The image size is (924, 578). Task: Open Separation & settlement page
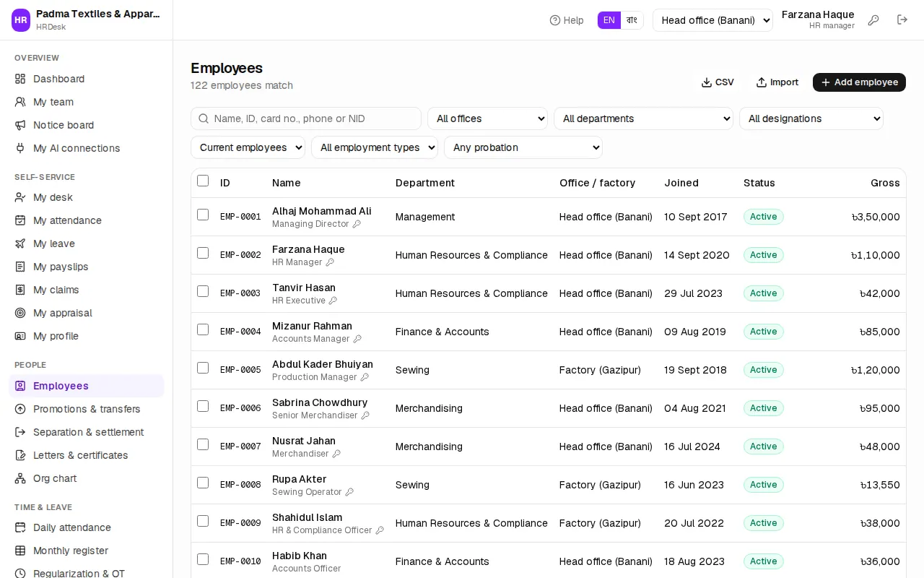86,432
